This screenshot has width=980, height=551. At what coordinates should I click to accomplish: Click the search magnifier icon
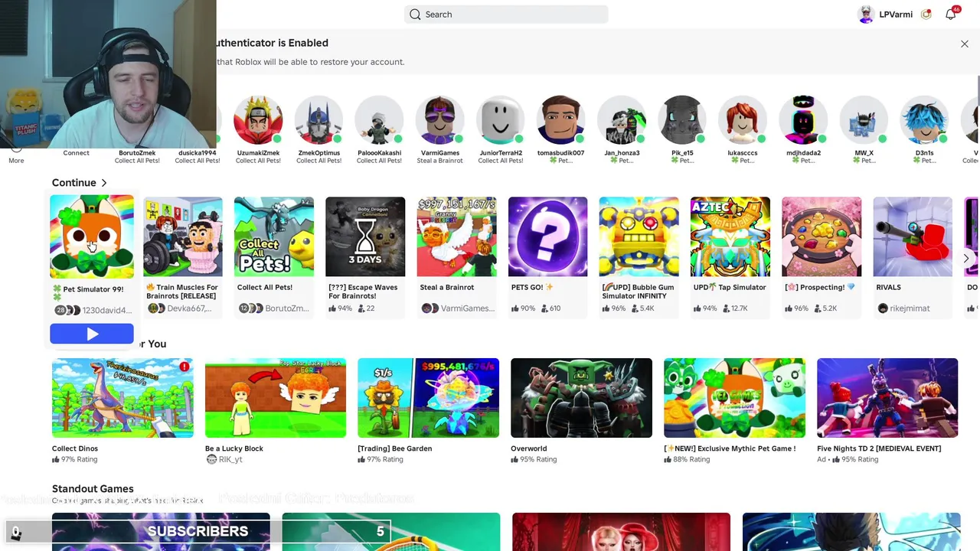coord(415,14)
